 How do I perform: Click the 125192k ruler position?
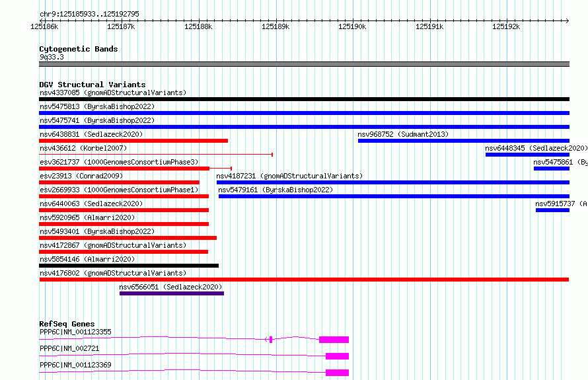[506, 26]
